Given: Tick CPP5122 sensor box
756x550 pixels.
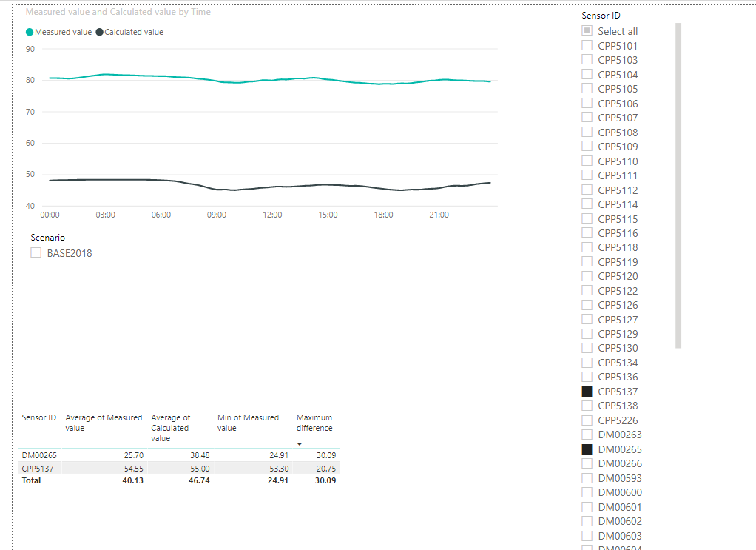Looking at the screenshot, I should pyautogui.click(x=587, y=290).
